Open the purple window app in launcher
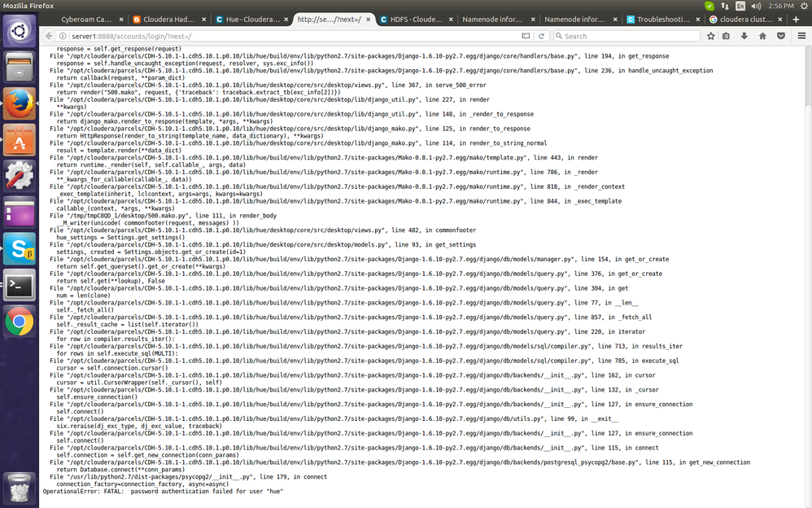Image resolution: width=812 pixels, height=508 pixels. pyautogui.click(x=20, y=212)
